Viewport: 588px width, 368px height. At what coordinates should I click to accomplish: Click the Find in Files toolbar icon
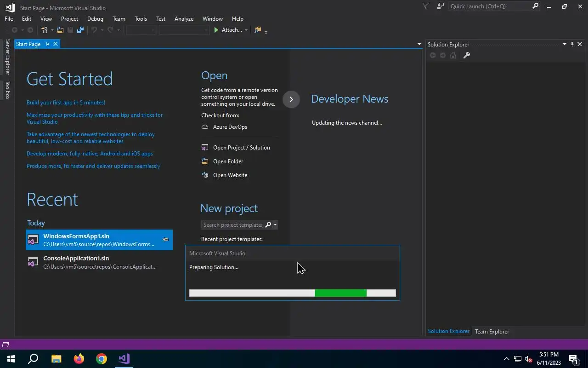click(258, 30)
